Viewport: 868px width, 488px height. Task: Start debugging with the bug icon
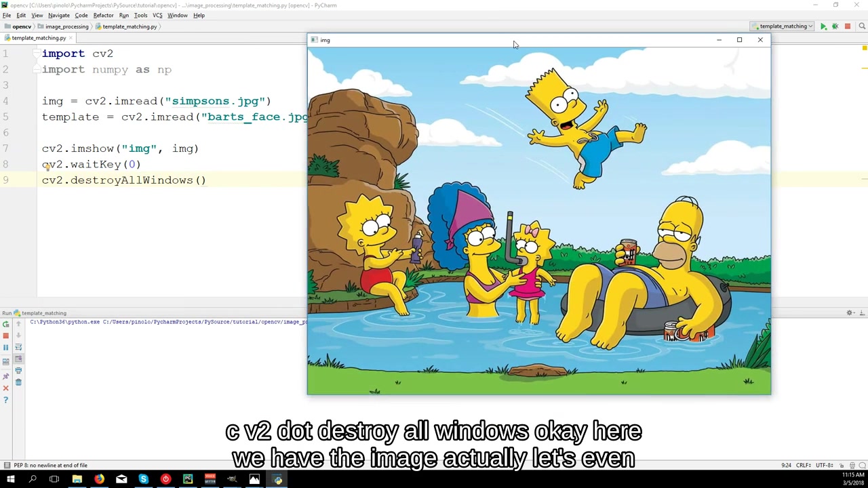click(835, 26)
